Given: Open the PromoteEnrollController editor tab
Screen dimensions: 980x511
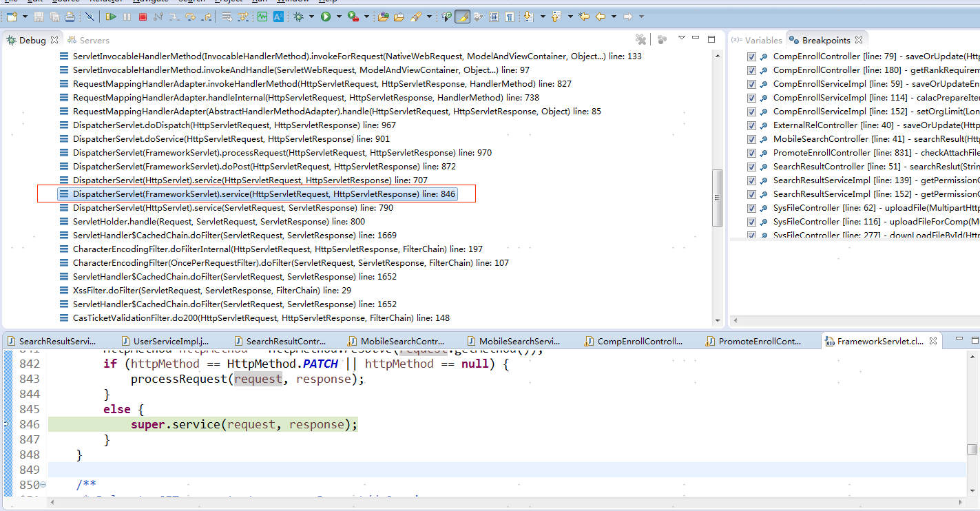Looking at the screenshot, I should pos(754,341).
